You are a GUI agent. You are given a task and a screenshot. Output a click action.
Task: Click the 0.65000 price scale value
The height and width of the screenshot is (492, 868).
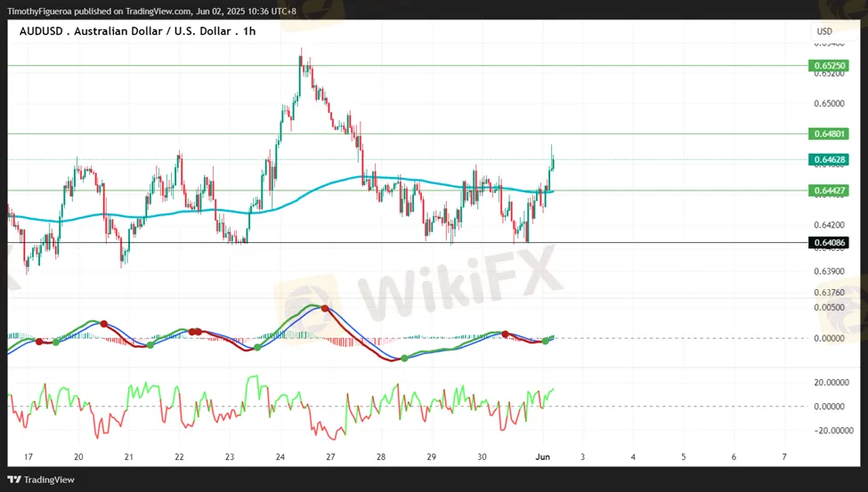pyautogui.click(x=828, y=104)
